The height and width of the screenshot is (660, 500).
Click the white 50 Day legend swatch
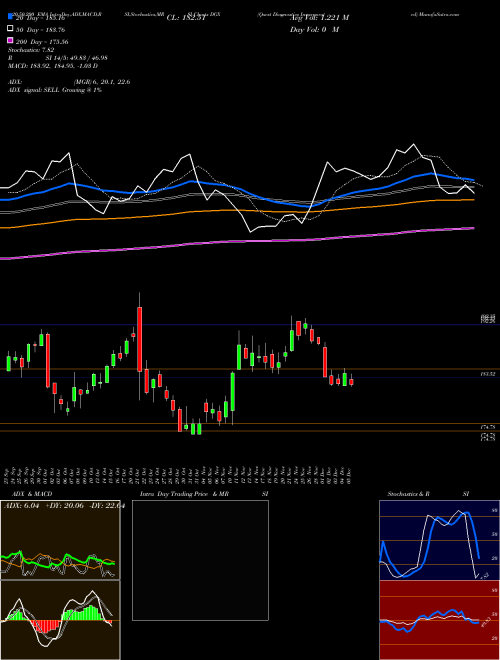click(x=10, y=29)
